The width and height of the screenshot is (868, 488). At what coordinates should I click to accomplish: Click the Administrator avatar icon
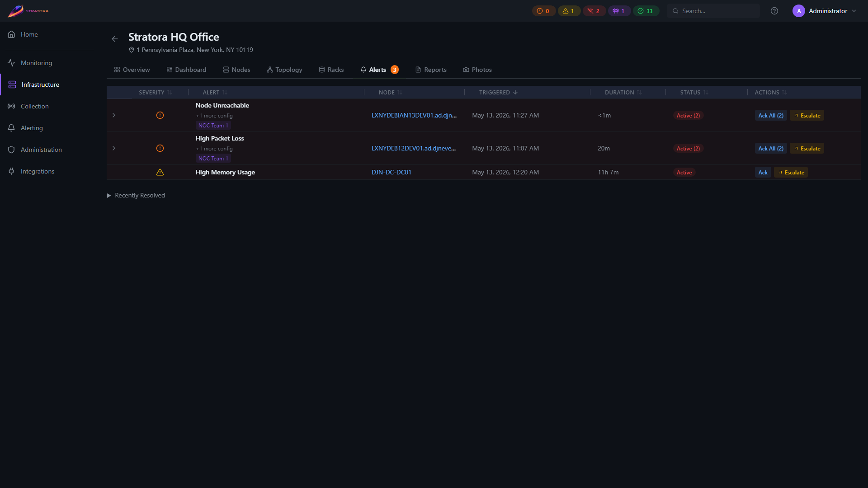tap(798, 11)
